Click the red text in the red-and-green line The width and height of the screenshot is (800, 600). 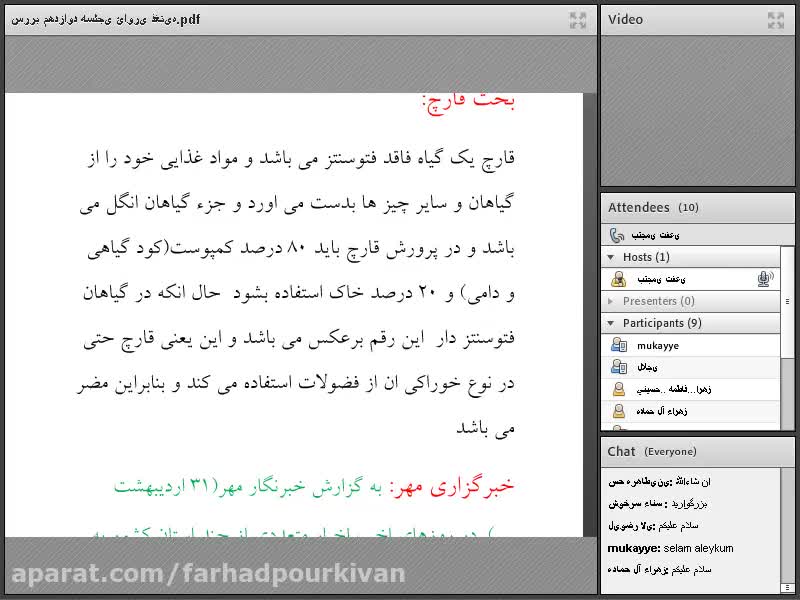tap(452, 486)
